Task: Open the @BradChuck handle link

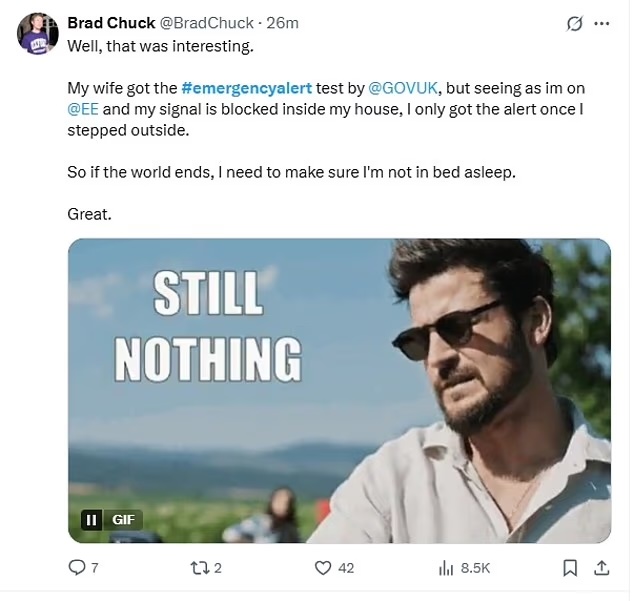Action: tap(206, 23)
